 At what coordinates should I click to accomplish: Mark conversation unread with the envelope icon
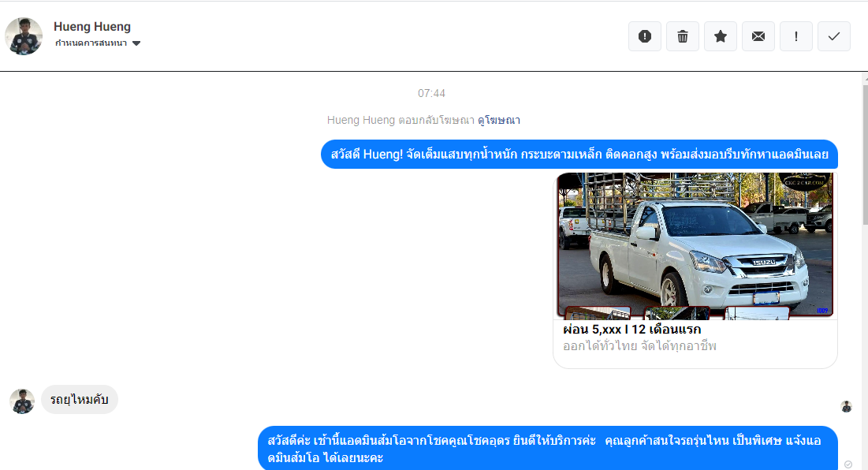coord(758,36)
